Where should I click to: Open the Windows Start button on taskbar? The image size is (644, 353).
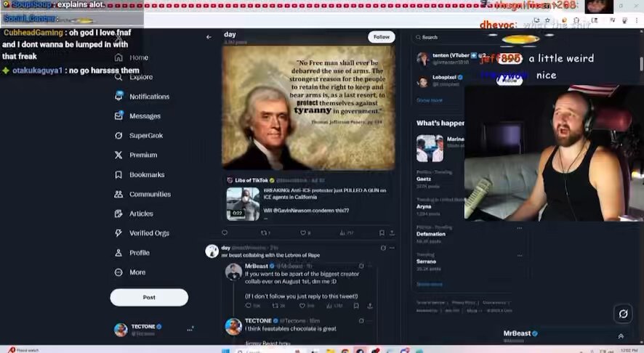coord(225,351)
